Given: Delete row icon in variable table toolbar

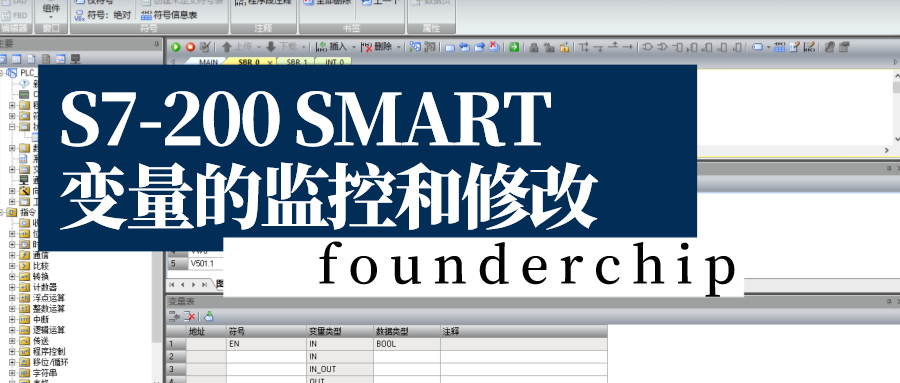Looking at the screenshot, I should pos(190,316).
